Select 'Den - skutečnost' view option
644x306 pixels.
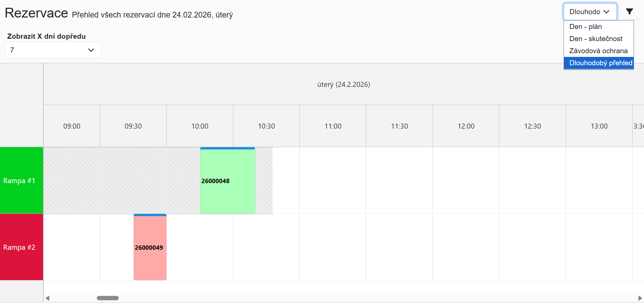tap(596, 39)
